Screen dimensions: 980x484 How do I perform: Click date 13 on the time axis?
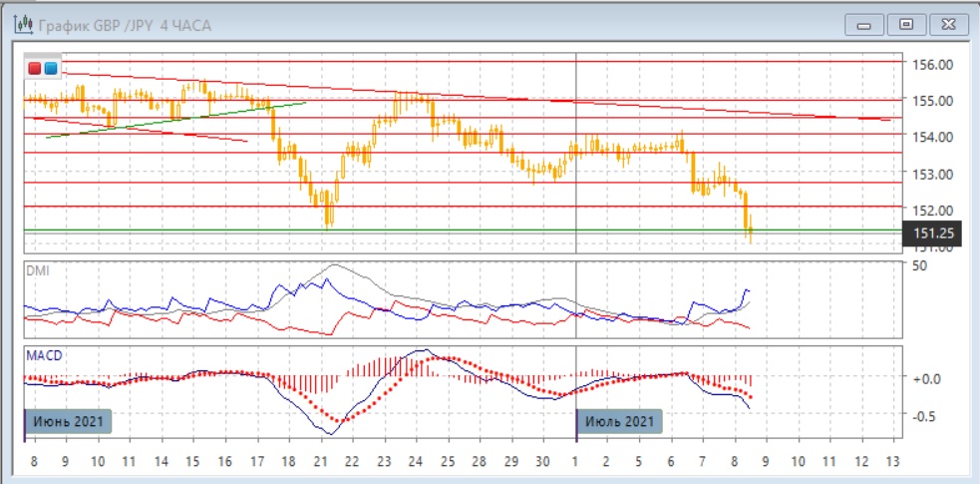(893, 463)
